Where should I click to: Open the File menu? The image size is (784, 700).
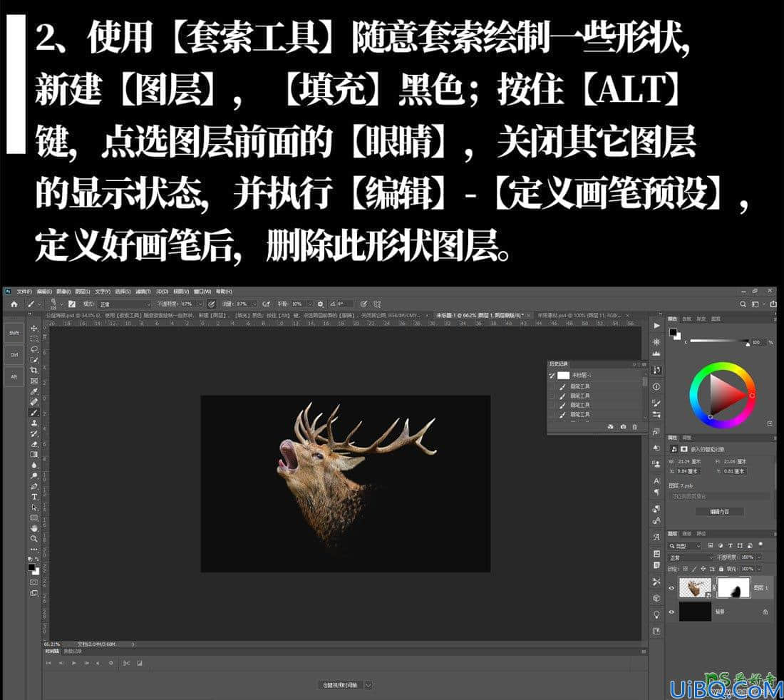[x=24, y=291]
